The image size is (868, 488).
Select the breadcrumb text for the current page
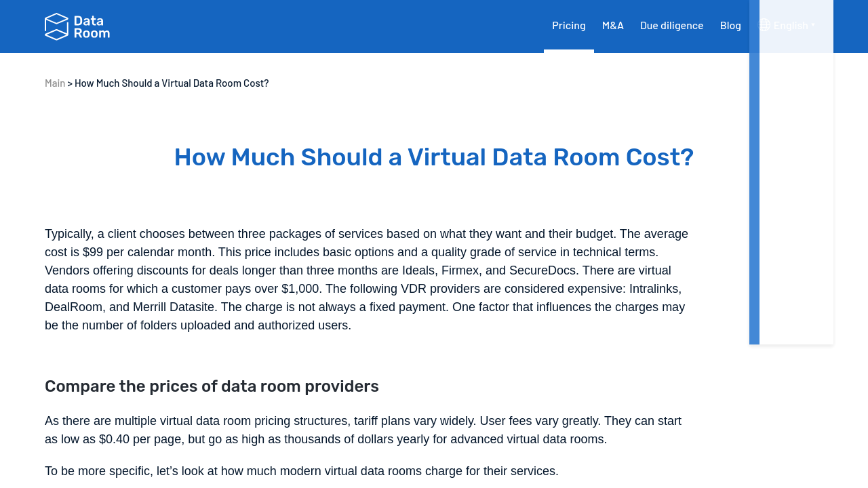coord(172,83)
